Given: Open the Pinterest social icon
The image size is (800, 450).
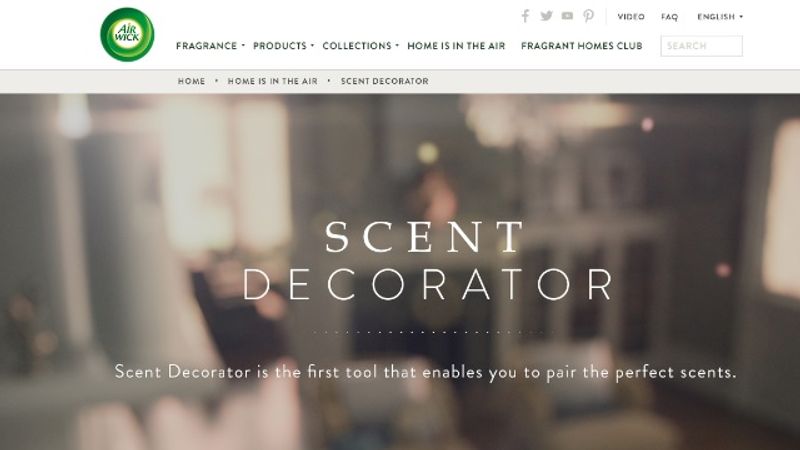Looking at the screenshot, I should (x=588, y=16).
